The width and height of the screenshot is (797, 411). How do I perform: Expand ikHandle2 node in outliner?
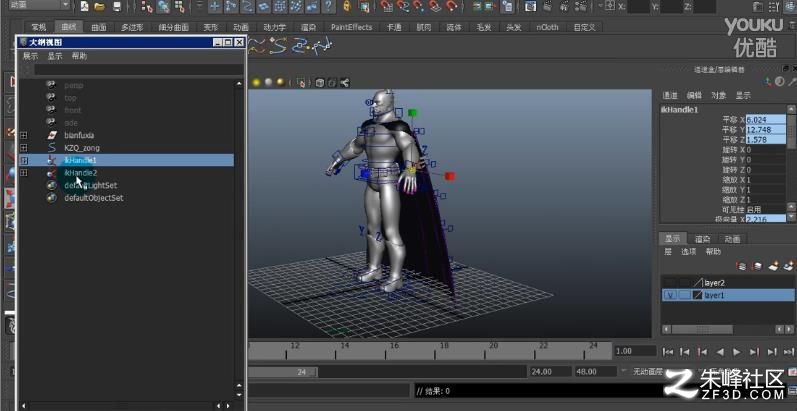(x=23, y=173)
